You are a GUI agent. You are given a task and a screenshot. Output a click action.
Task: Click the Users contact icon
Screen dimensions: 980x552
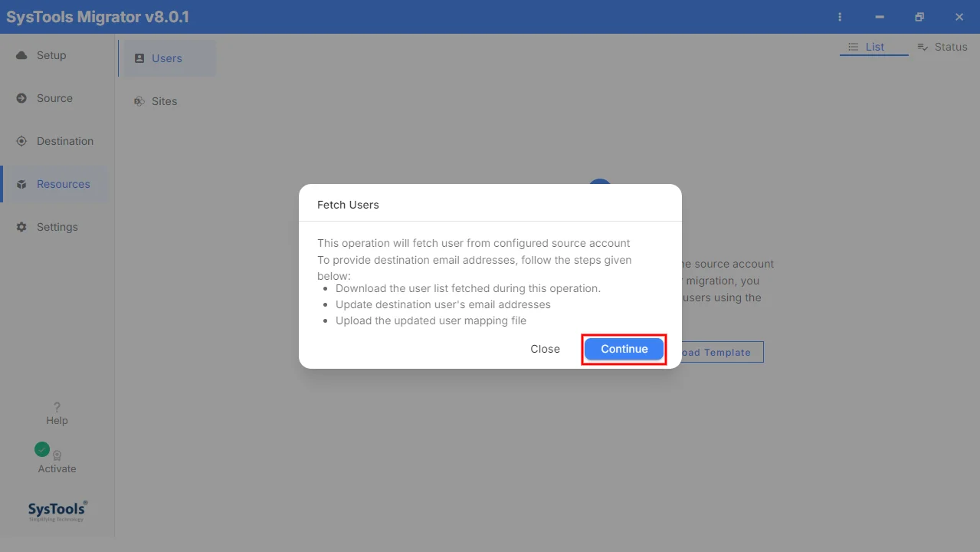[x=139, y=58]
